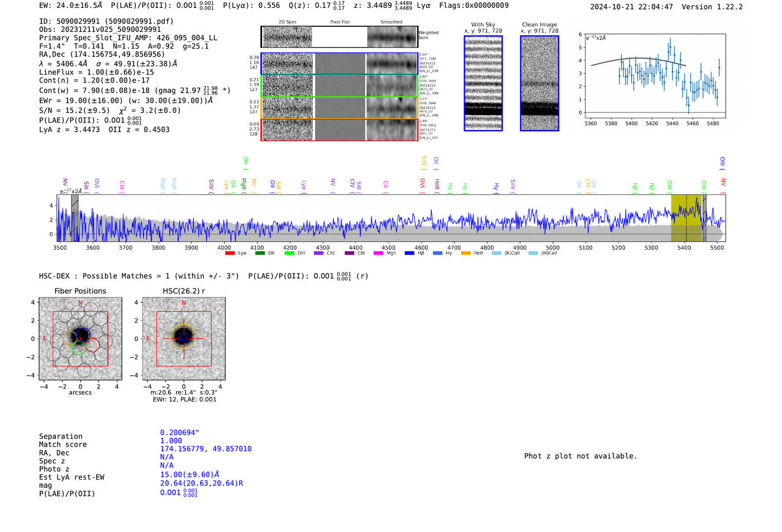
Task: Click the red Lyα legend swatch
Action: point(229,253)
